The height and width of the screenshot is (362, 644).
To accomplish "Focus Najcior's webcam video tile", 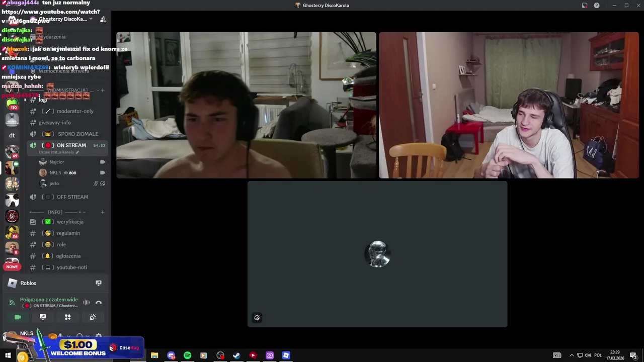I will coord(246,105).
